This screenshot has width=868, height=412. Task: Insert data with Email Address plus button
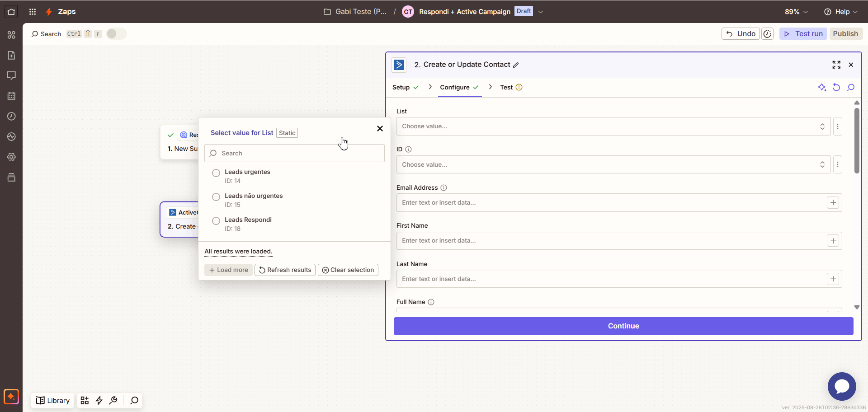point(833,203)
